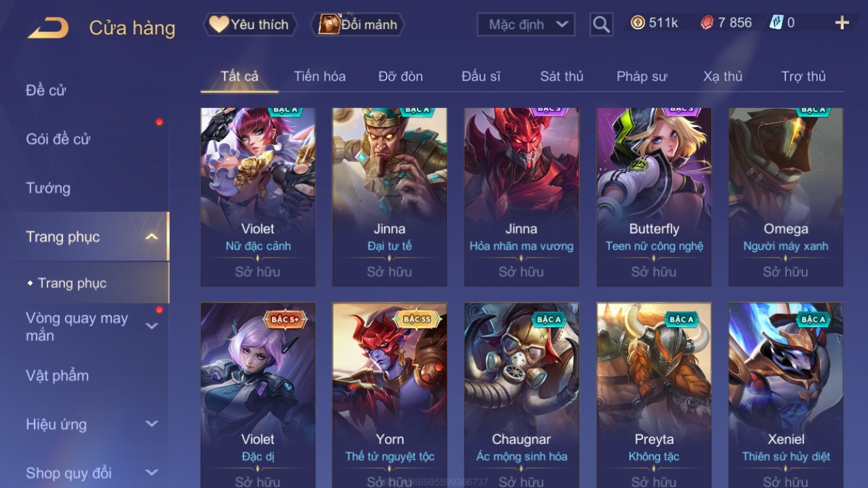
Task: Switch to the Pháp sư tab
Action: point(642,76)
